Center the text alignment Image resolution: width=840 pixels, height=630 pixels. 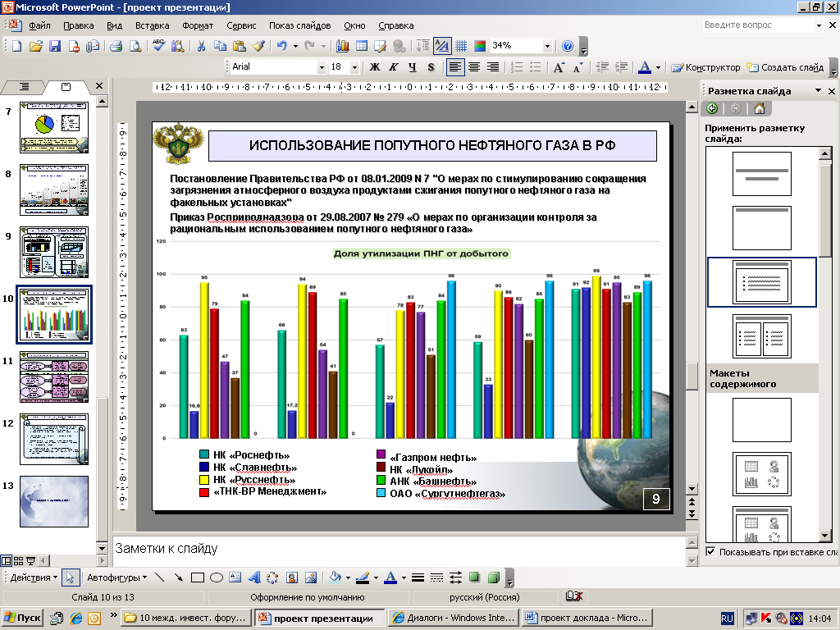(x=474, y=67)
